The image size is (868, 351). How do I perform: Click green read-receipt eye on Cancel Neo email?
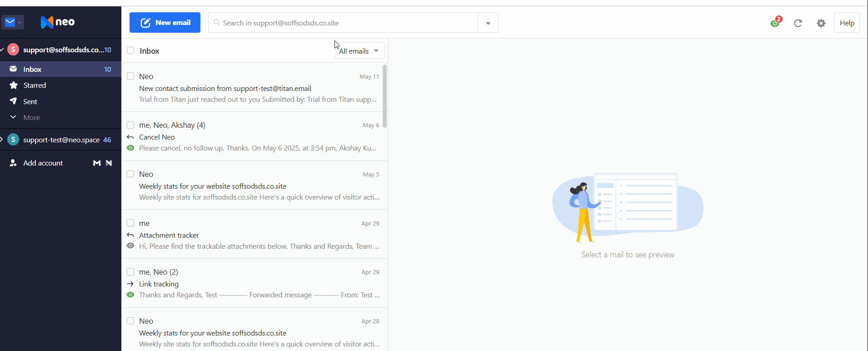130,148
